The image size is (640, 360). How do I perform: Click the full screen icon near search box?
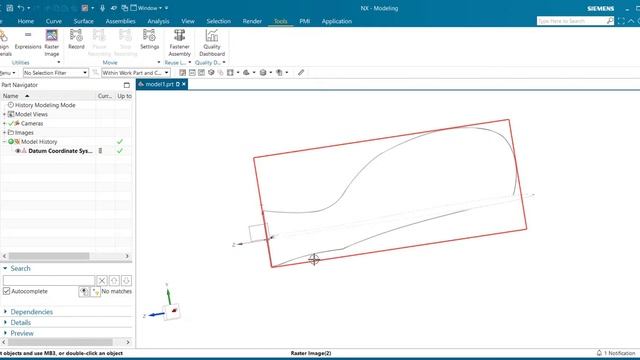(621, 21)
